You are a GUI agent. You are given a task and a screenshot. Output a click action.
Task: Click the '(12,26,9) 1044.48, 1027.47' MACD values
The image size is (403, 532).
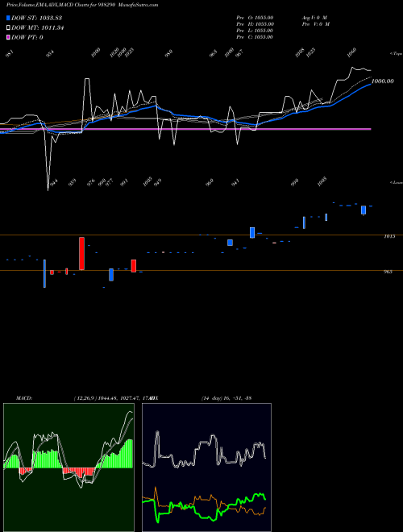pos(106,398)
